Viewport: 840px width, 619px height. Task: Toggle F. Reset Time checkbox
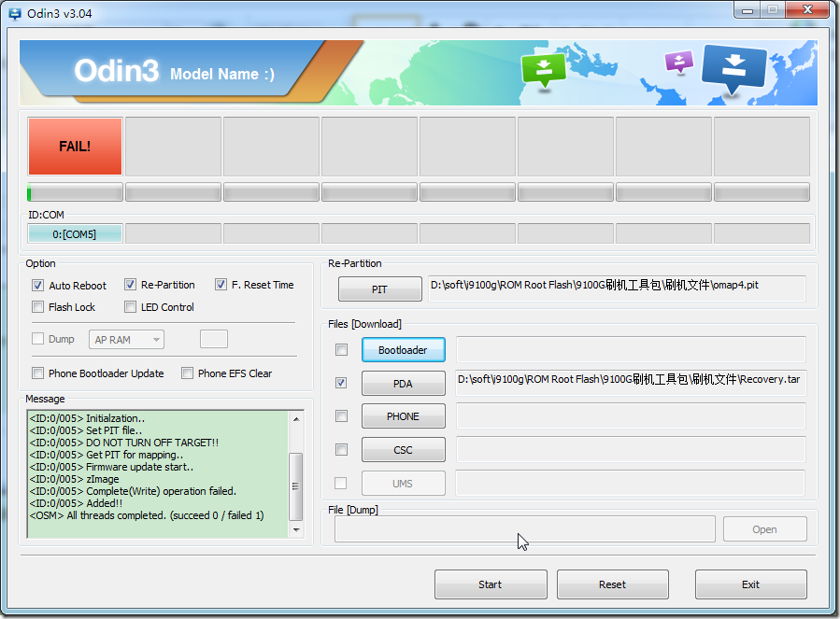[x=221, y=285]
